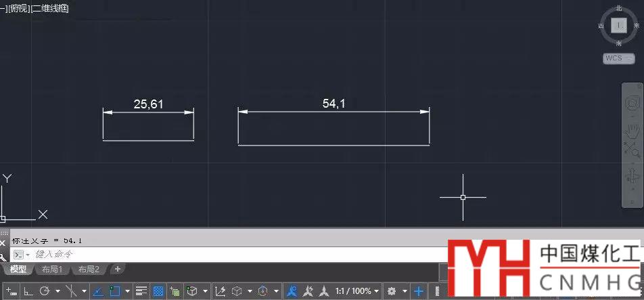
Task: Click the UCS origin icon square
Action: click(x=3, y=219)
